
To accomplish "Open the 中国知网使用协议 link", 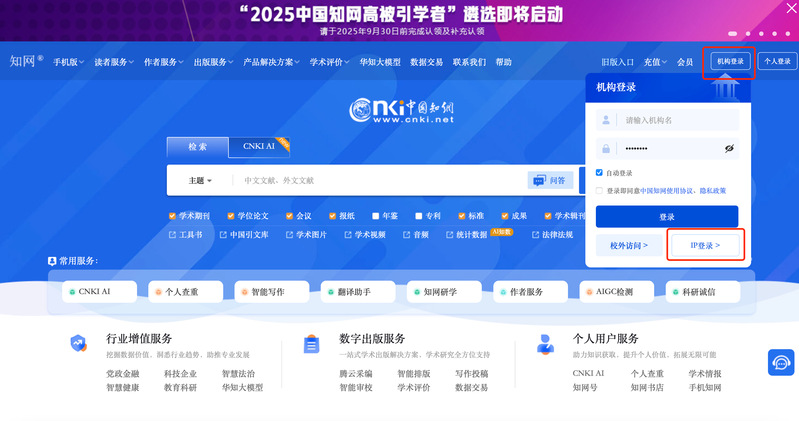I will point(667,191).
